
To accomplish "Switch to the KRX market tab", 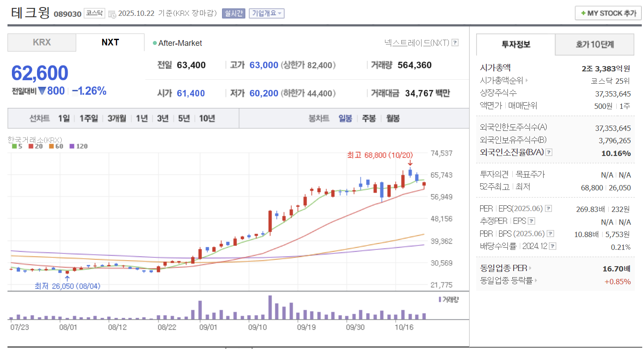I will point(41,42).
